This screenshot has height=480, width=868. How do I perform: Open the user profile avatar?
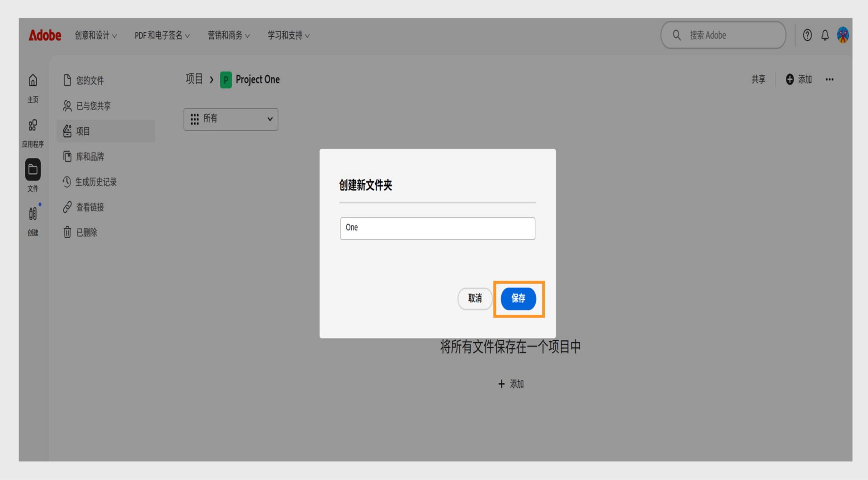click(843, 35)
